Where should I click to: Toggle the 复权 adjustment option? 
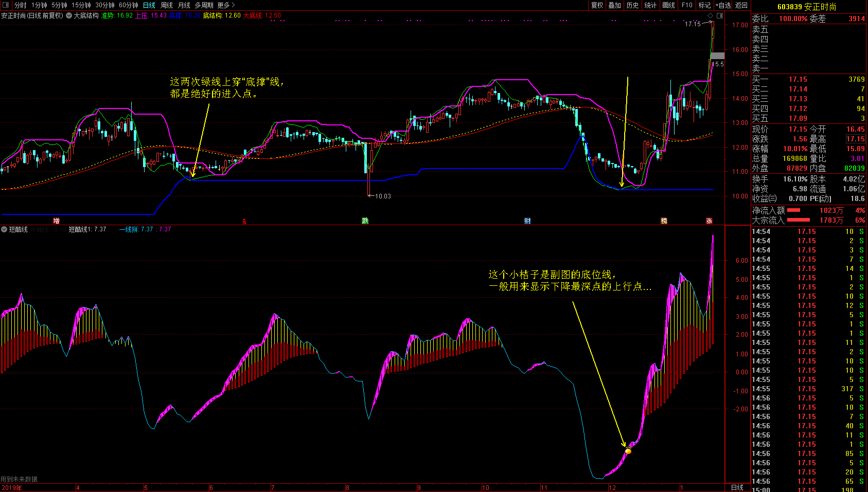[597, 5]
